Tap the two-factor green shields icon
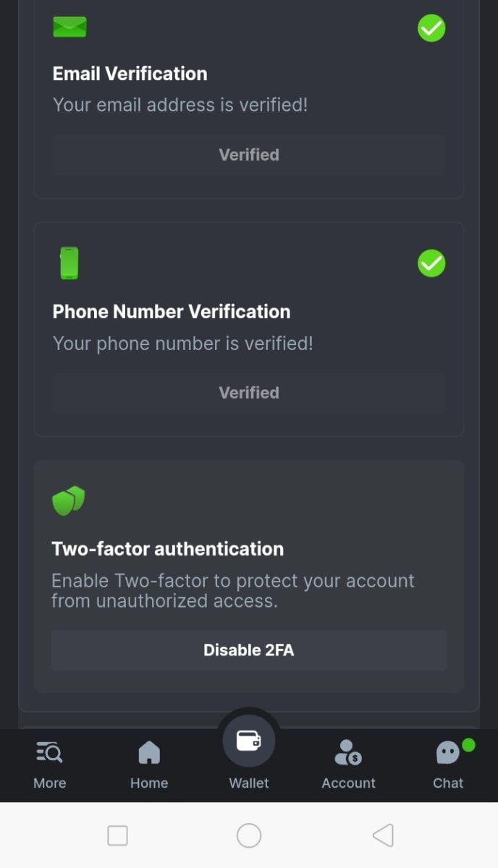This screenshot has height=868, width=498. point(69,501)
